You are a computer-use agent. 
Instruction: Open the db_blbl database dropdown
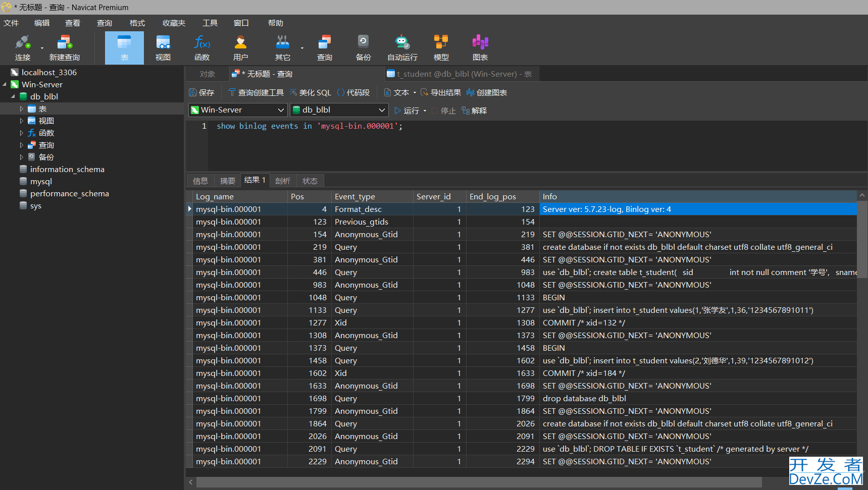(339, 110)
